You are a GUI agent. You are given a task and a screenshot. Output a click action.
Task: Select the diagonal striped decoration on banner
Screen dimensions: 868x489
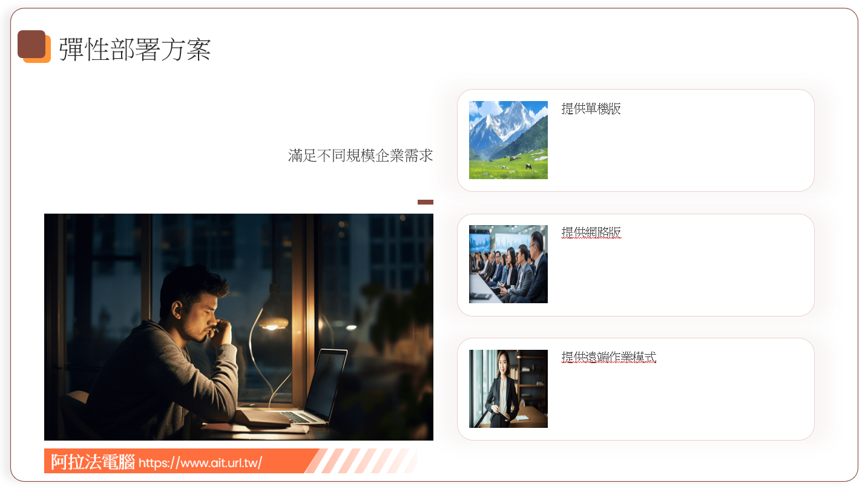tap(361, 461)
